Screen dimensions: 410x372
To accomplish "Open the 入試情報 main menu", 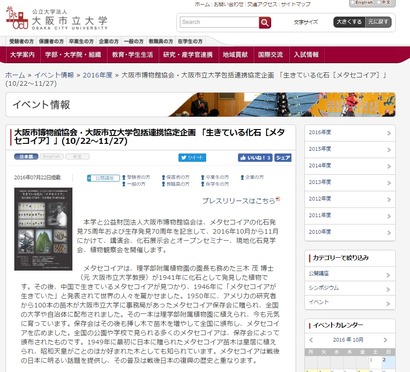I will coord(306,55).
